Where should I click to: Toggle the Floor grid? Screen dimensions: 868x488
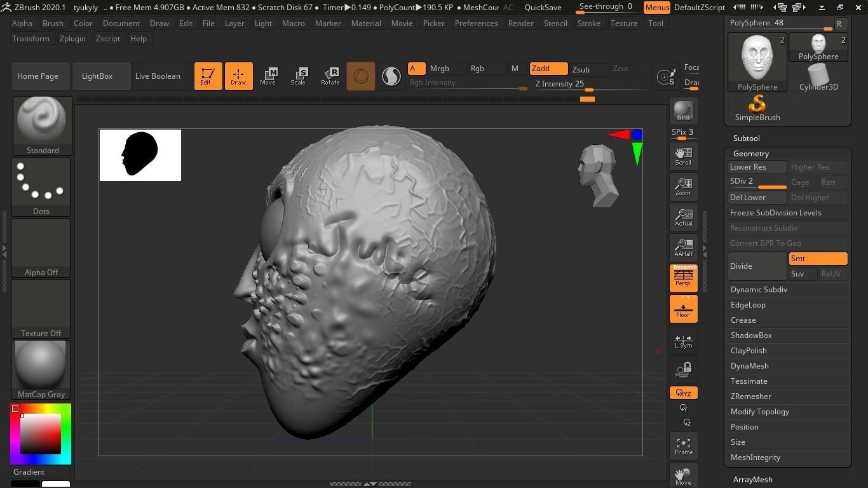click(683, 308)
